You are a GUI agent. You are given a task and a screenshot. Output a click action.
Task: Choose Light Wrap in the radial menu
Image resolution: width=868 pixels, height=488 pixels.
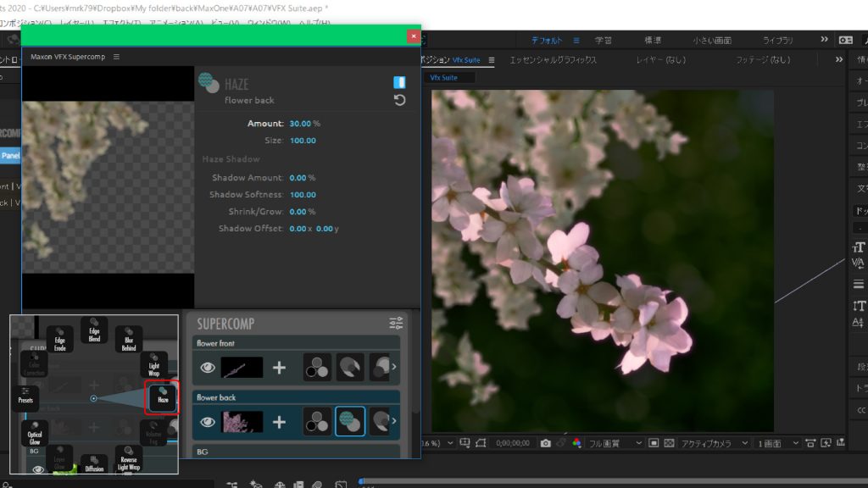point(153,365)
